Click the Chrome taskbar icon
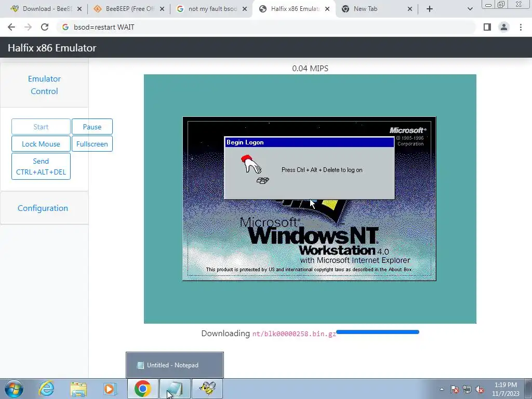532x399 pixels. [143, 389]
